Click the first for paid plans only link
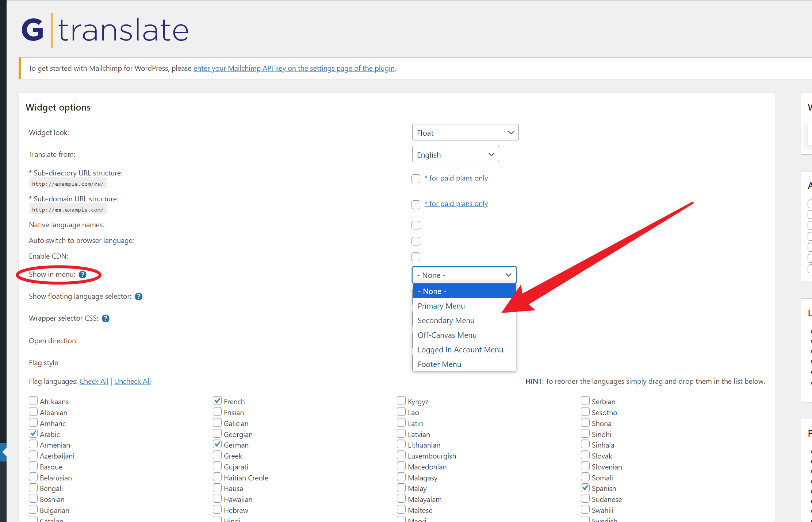This screenshot has height=522, width=812. (456, 178)
